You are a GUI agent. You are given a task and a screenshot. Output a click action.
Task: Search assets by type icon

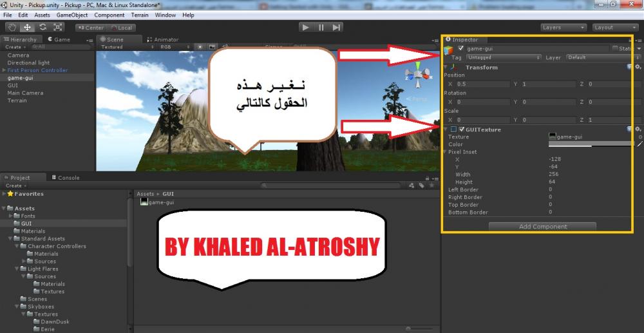tap(412, 186)
